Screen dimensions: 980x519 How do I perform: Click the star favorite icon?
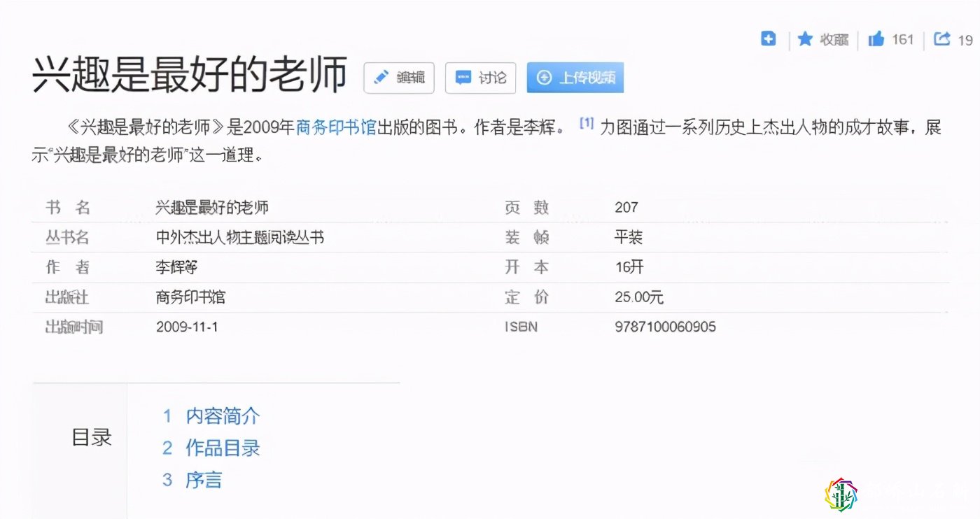[x=805, y=39]
